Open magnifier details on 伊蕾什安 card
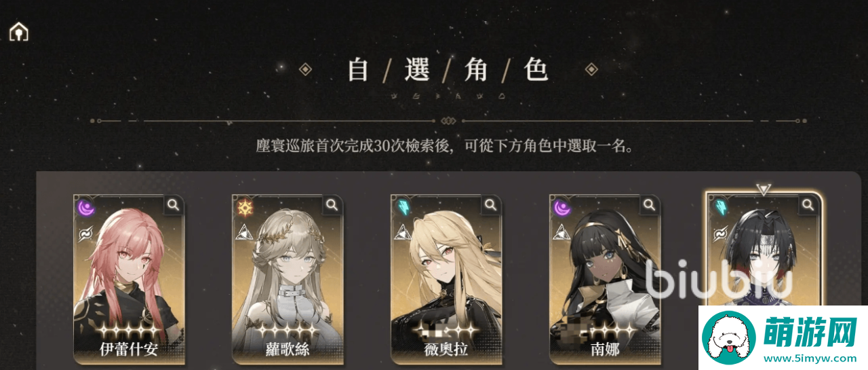The image size is (868, 370). [x=174, y=205]
